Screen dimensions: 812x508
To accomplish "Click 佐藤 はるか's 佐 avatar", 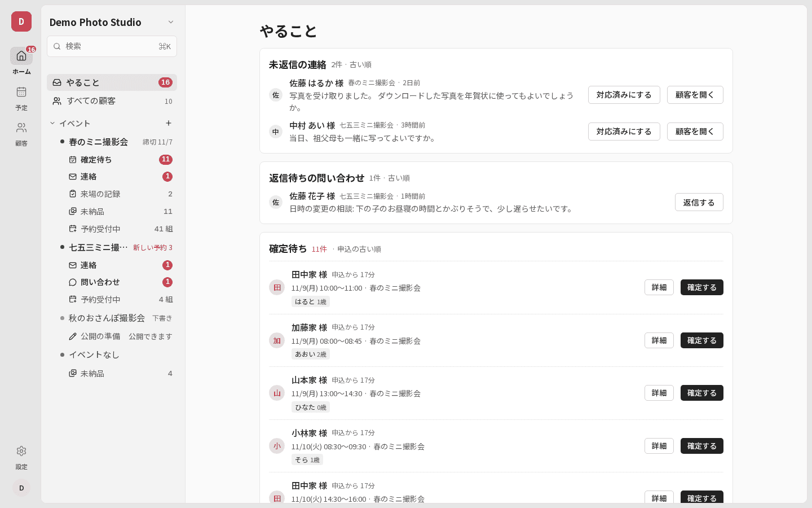I will 276,95.
